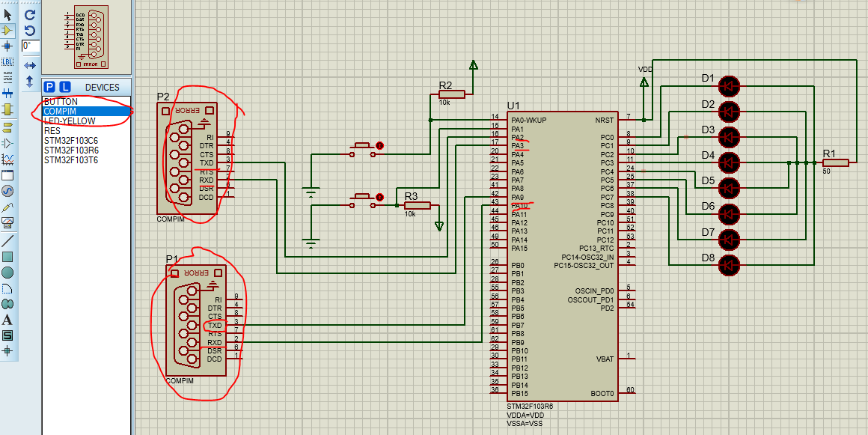Image resolution: width=868 pixels, height=435 pixels.
Task: Choose the Subcircuit mode tool
Action: tap(7, 110)
